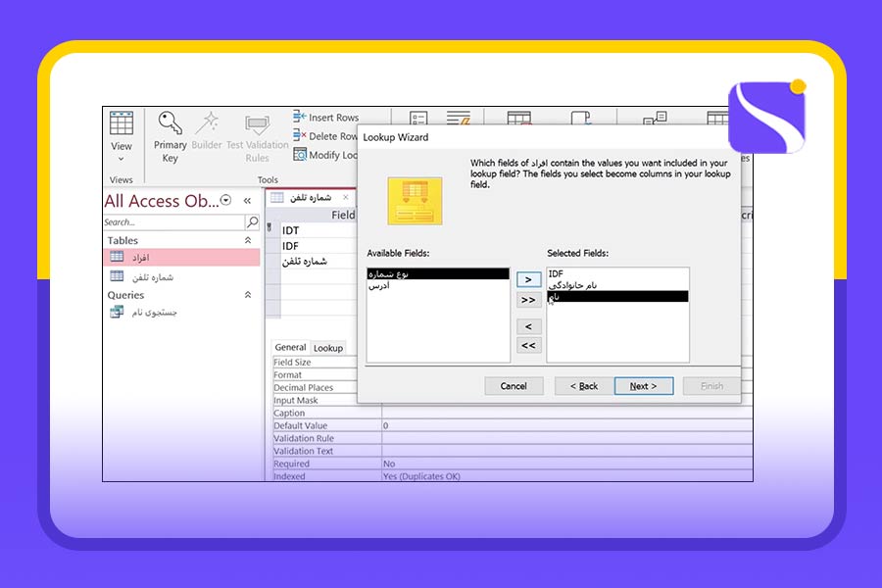The width and height of the screenshot is (882, 588).
Task: Remove selected field with the < button
Action: click(529, 326)
